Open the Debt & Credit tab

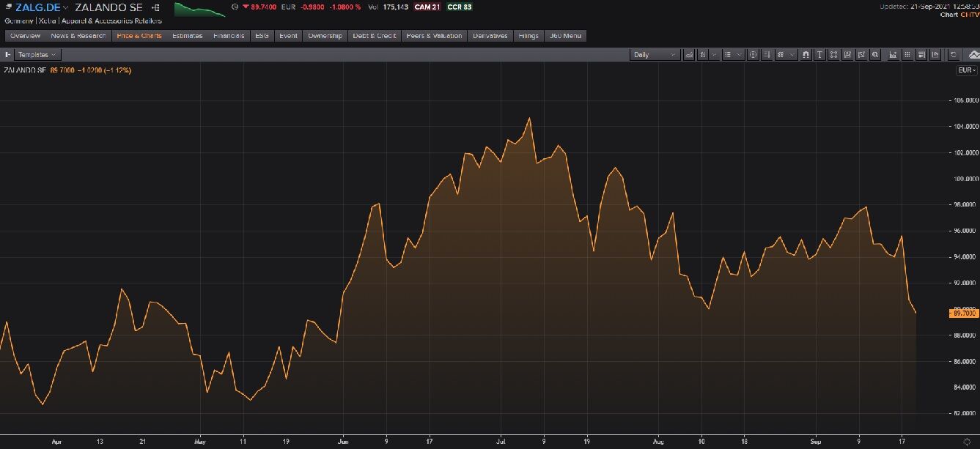pyautogui.click(x=374, y=36)
